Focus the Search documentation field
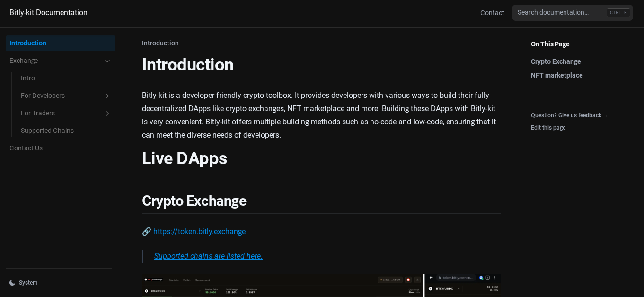Image resolution: width=644 pixels, height=297 pixels. pyautogui.click(x=572, y=13)
